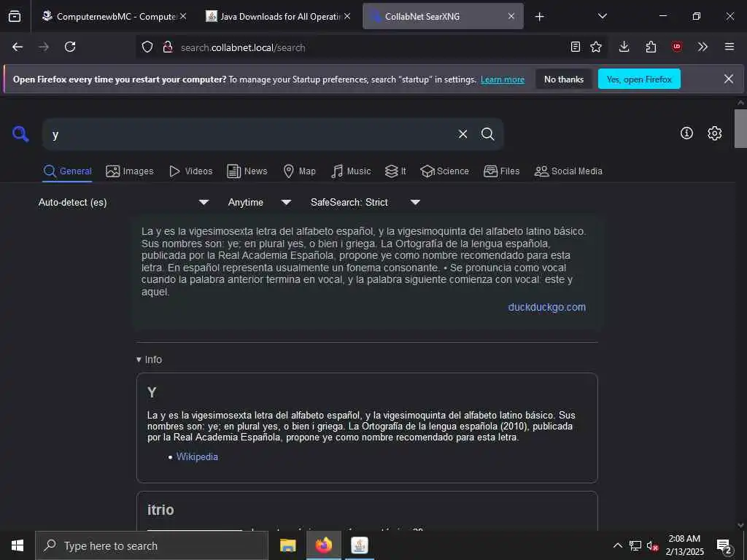Switch to Videos search category

[190, 171]
